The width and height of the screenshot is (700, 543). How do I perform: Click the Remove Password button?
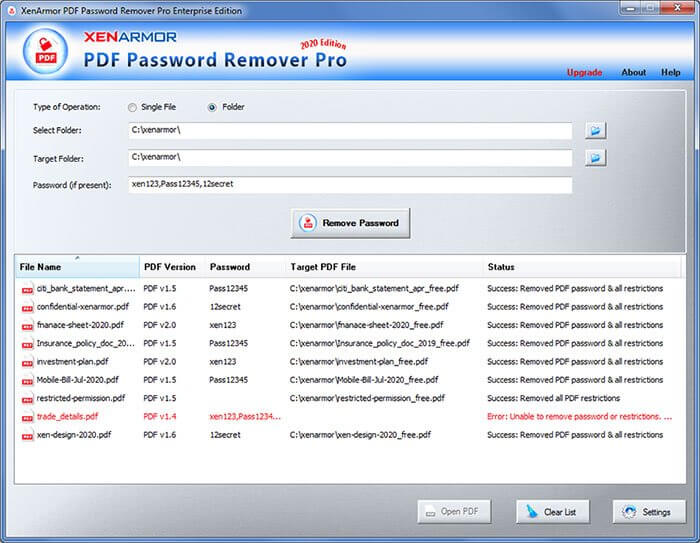tap(350, 223)
